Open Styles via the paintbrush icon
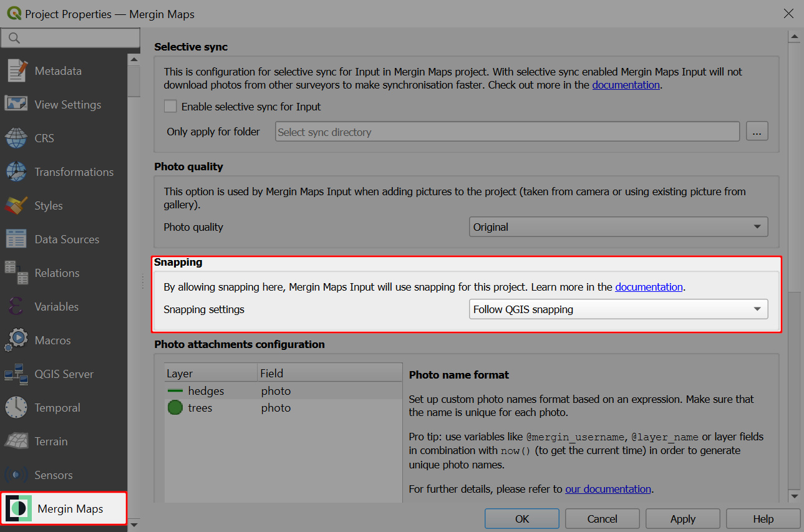Image resolution: width=804 pixels, height=532 pixels. click(17, 205)
